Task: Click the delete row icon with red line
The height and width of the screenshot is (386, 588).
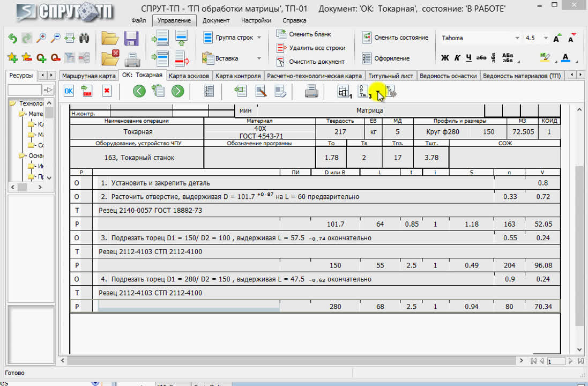Action: coord(182,58)
